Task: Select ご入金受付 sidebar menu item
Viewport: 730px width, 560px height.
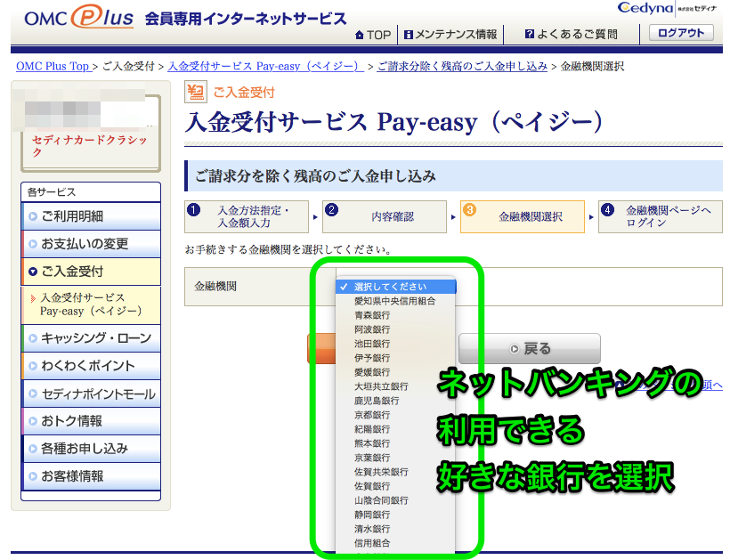Action: 91,271
